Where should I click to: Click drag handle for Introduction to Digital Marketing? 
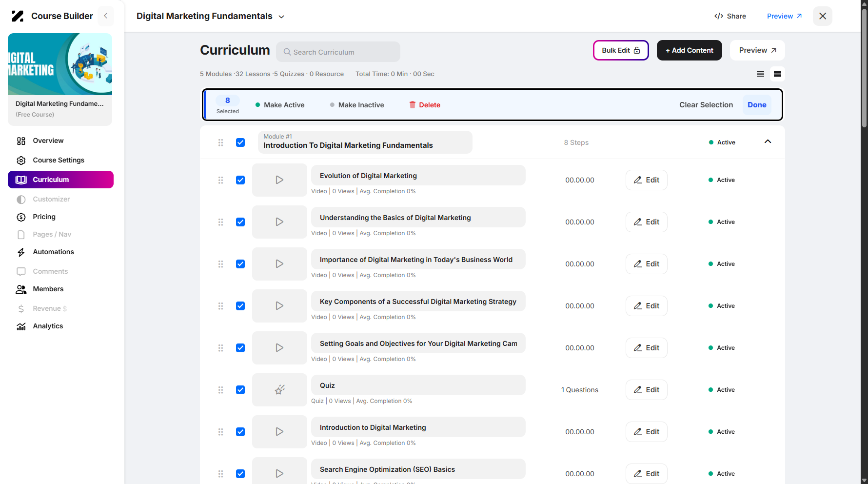click(221, 432)
